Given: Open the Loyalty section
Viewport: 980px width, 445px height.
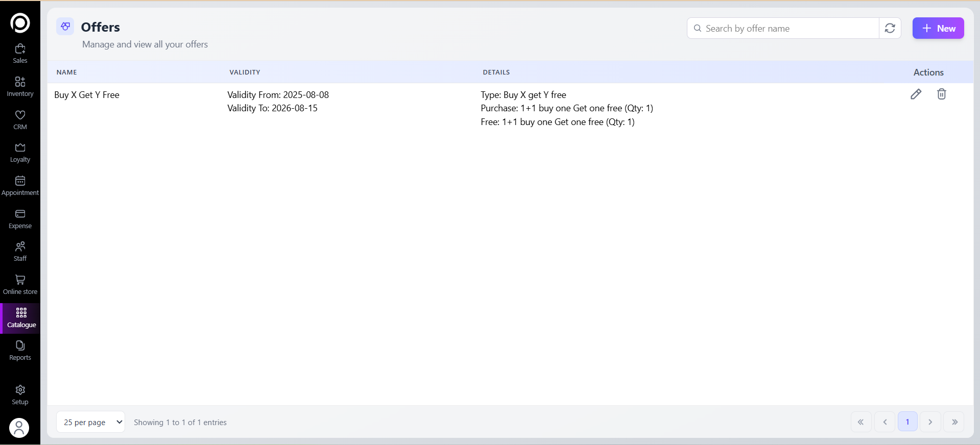Looking at the screenshot, I should (x=20, y=153).
